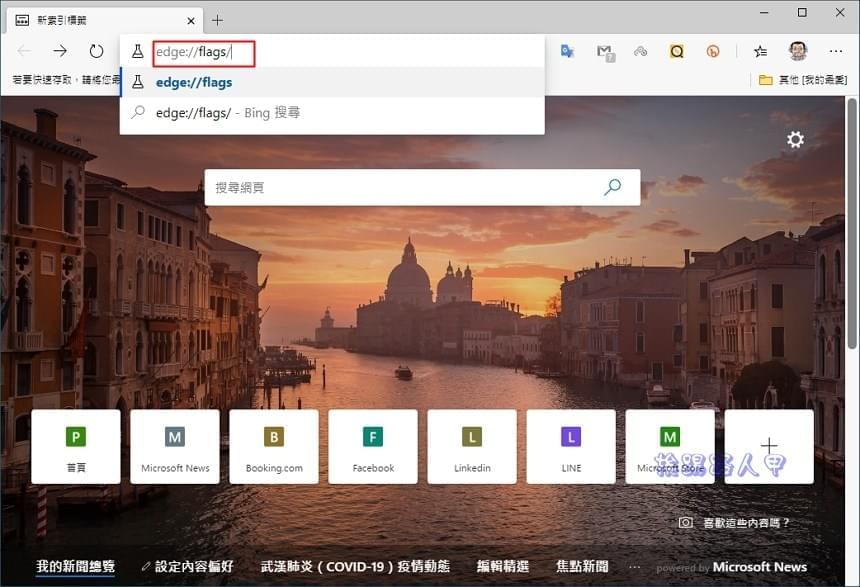
Task: Select the edge://flags/ Bing search suggestion
Action: click(x=332, y=112)
